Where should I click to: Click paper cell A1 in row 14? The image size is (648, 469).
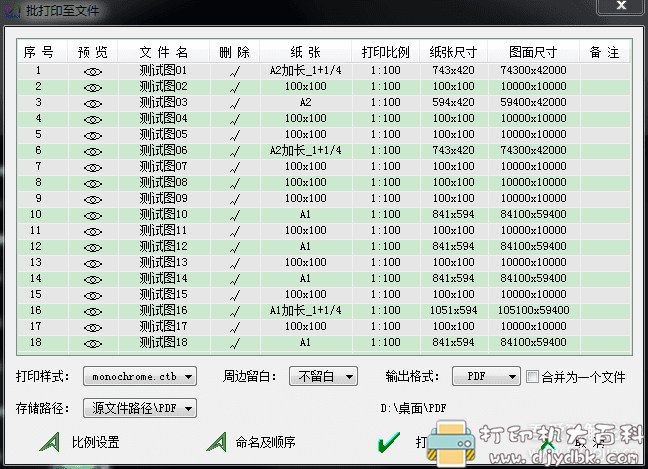click(305, 279)
